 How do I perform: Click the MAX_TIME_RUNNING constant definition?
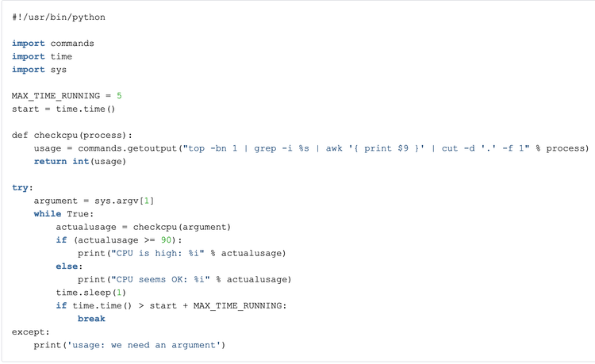tap(67, 96)
